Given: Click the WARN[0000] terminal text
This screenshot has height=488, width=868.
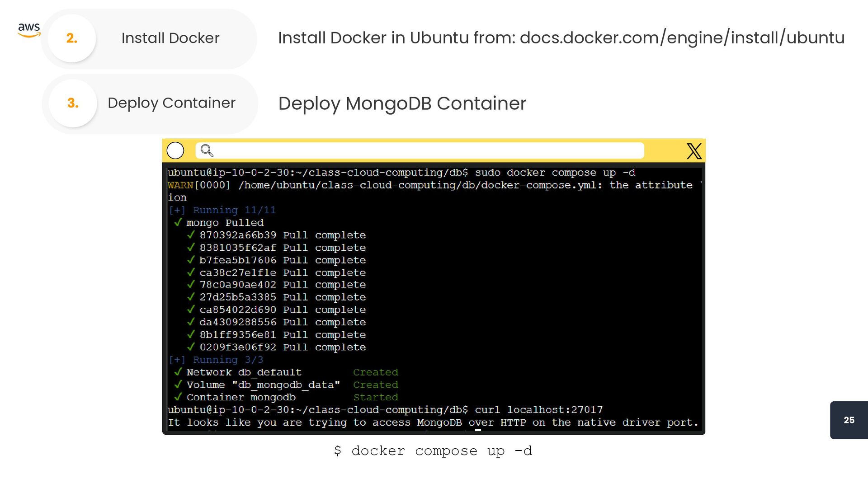Looking at the screenshot, I should (198, 185).
